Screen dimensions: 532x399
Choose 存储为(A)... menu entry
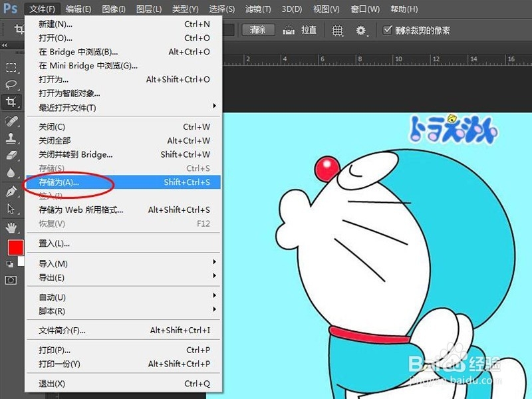coord(124,182)
